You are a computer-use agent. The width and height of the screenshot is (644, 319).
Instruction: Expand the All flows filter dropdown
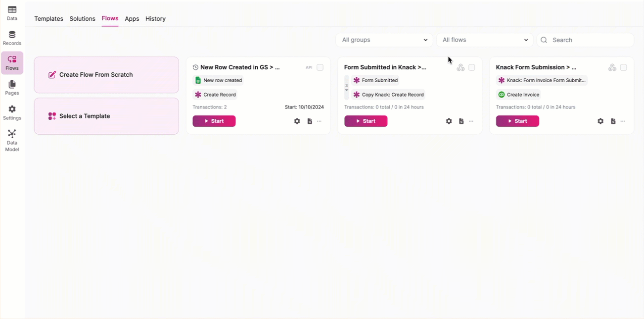484,40
